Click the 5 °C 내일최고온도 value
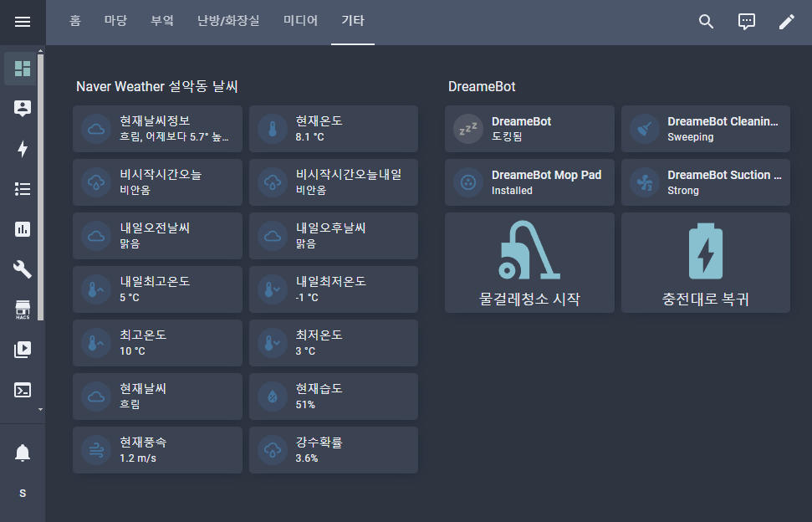This screenshot has height=522, width=812. point(130,297)
